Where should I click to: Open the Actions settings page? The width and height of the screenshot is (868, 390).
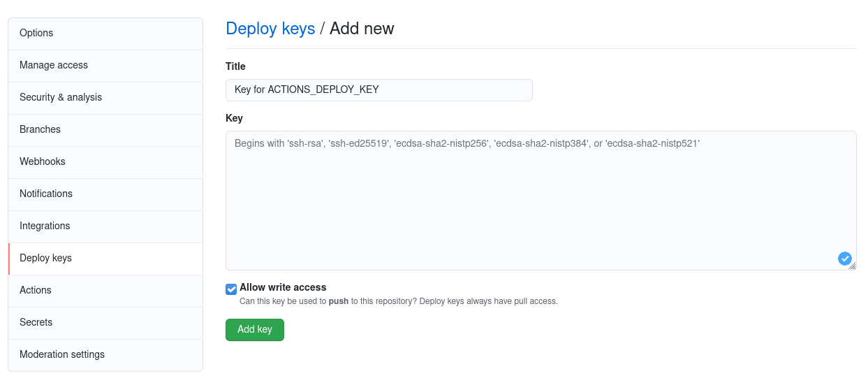pos(105,291)
